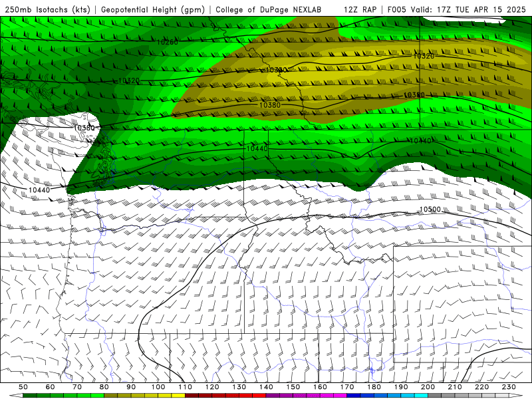Screen dimensions: 532x399
Task: Click the color bar label 160
Action: coord(320,387)
